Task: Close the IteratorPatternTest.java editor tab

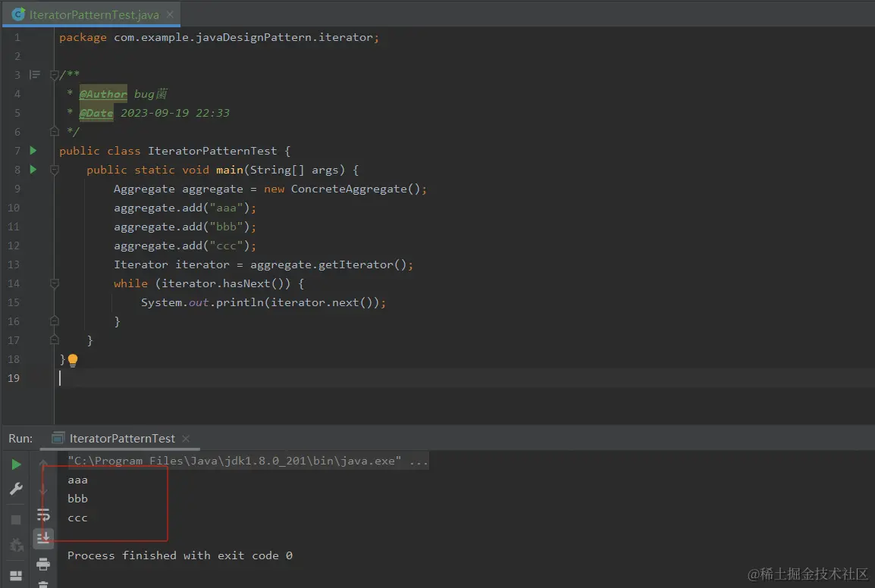Action: point(170,14)
